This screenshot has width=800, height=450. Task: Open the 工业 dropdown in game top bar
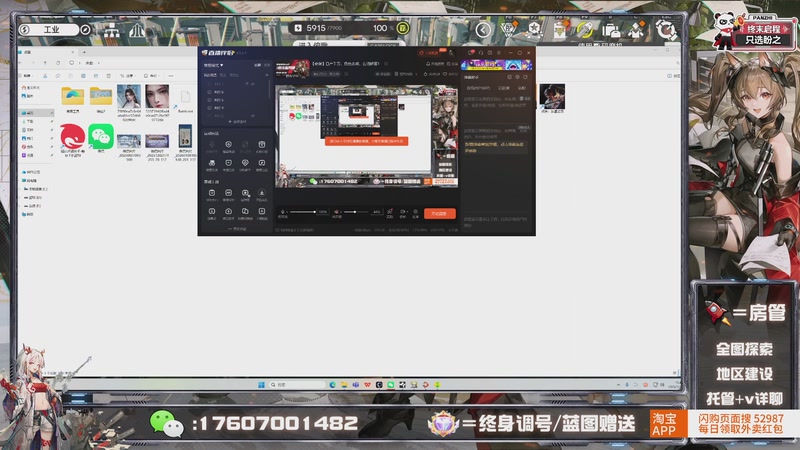click(51, 30)
